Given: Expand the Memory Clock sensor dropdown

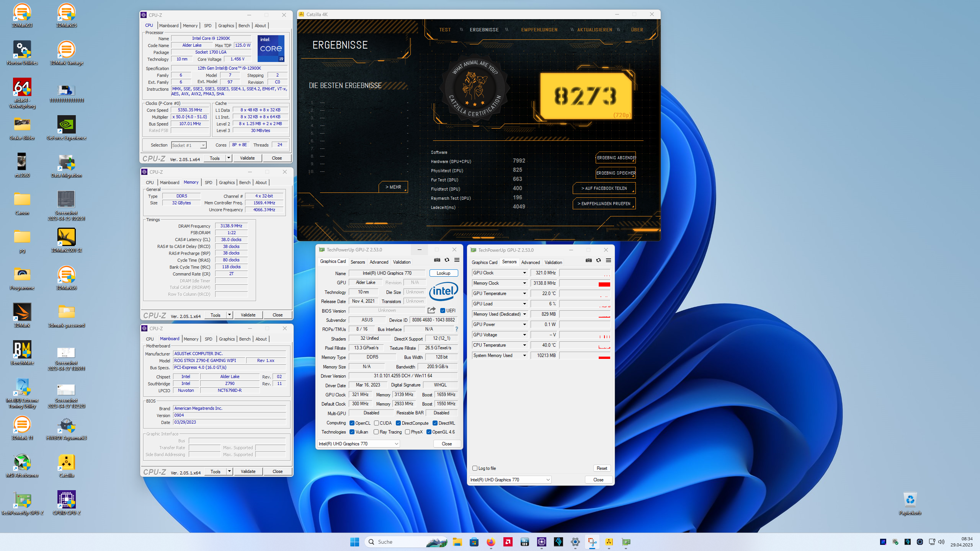Looking at the screenshot, I should coord(524,283).
